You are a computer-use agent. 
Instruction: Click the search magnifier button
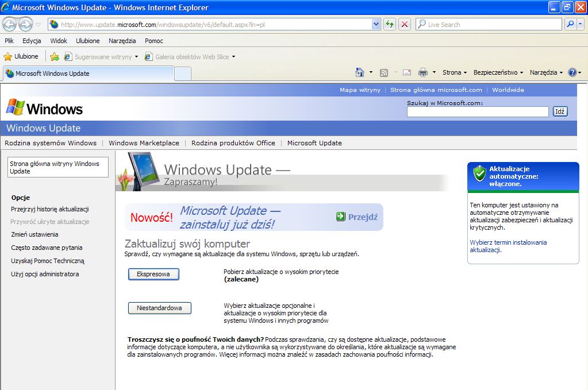click(570, 24)
